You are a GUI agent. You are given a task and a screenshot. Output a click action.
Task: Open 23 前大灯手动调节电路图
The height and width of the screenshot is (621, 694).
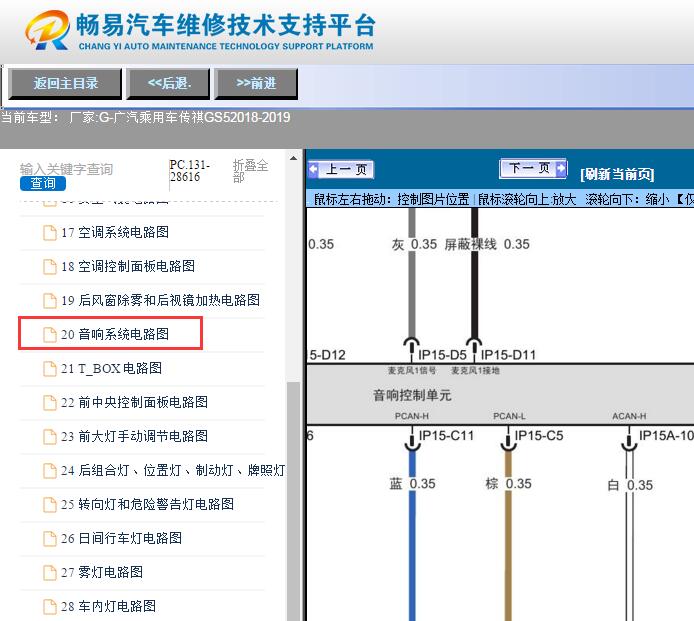134,436
